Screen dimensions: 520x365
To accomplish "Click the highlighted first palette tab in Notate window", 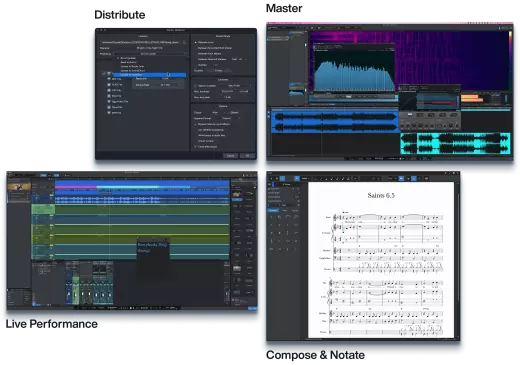I will (273, 210).
